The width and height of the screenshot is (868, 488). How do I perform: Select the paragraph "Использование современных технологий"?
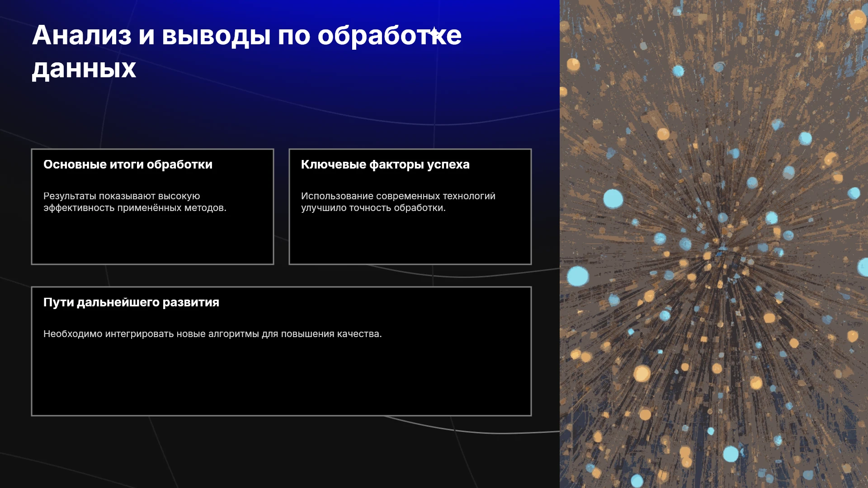398,196
